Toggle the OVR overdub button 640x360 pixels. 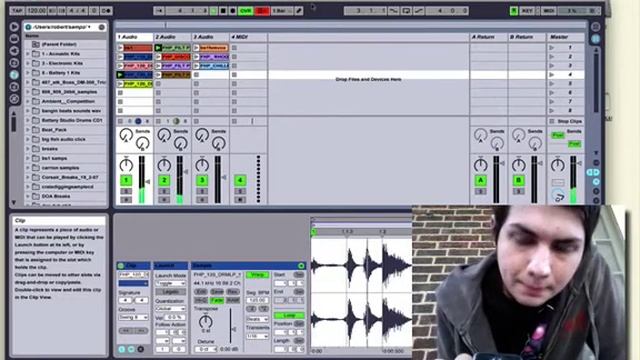pos(246,11)
